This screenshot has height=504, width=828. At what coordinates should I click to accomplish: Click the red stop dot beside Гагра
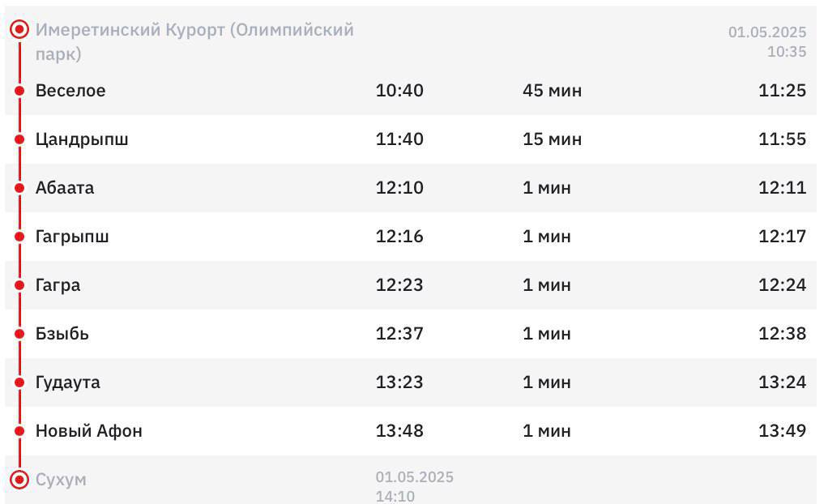point(19,285)
